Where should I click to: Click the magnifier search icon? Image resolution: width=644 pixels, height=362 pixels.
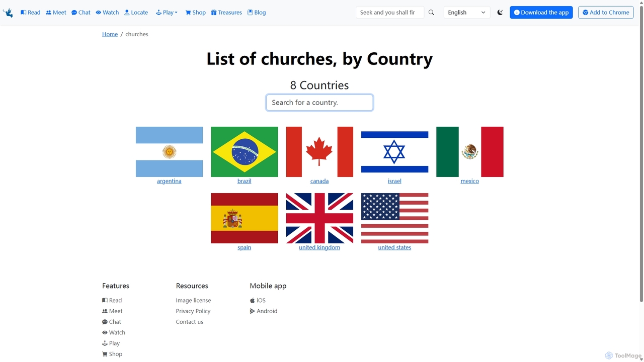click(431, 13)
